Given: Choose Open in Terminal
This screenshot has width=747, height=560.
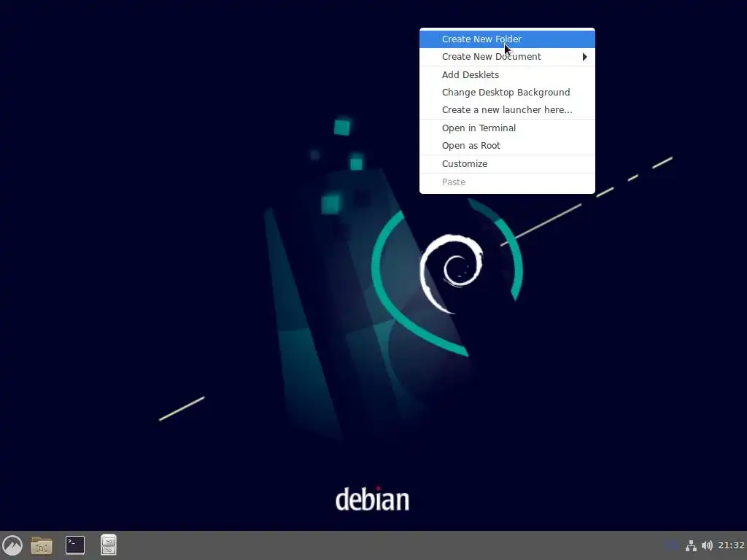Looking at the screenshot, I should [507, 128].
